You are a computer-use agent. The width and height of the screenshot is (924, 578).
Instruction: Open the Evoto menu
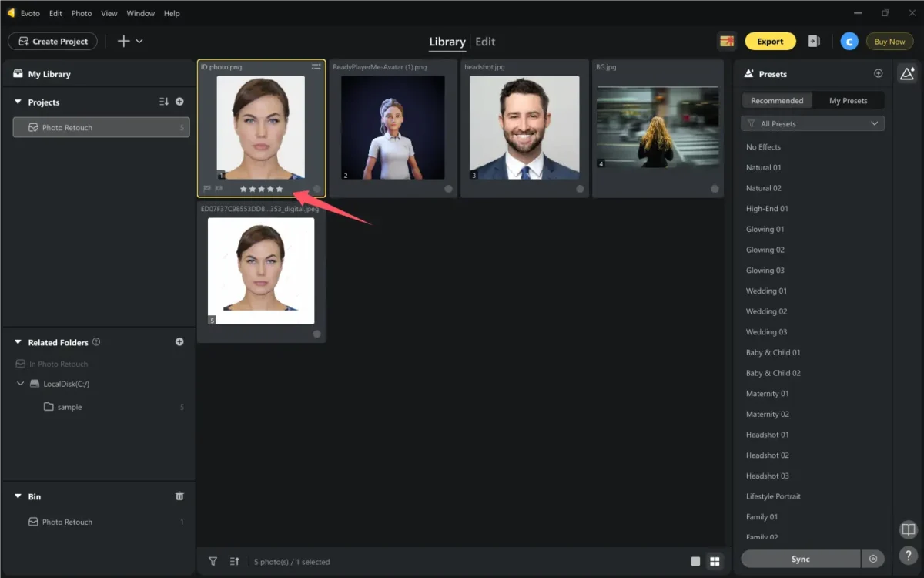31,13
